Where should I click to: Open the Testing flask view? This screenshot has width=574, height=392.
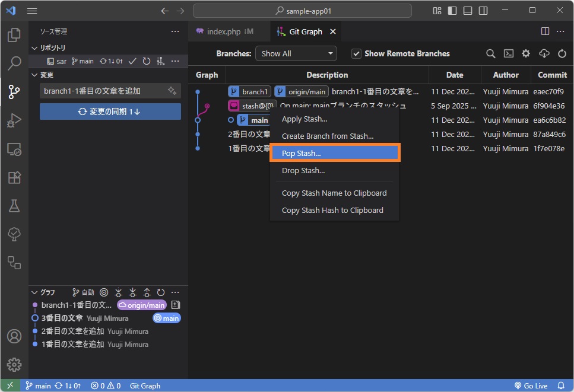pyautogui.click(x=14, y=206)
